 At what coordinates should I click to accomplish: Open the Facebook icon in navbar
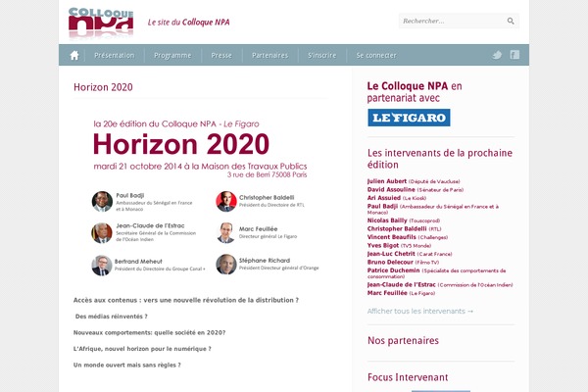(514, 55)
